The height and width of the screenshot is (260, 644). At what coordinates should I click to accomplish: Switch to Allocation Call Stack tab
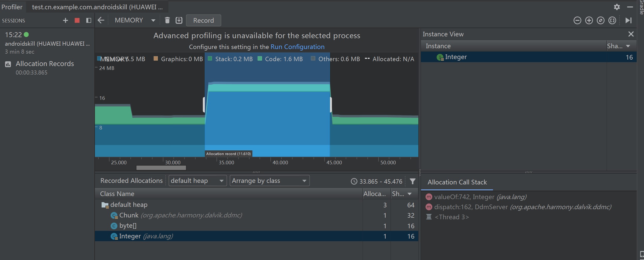tap(457, 182)
